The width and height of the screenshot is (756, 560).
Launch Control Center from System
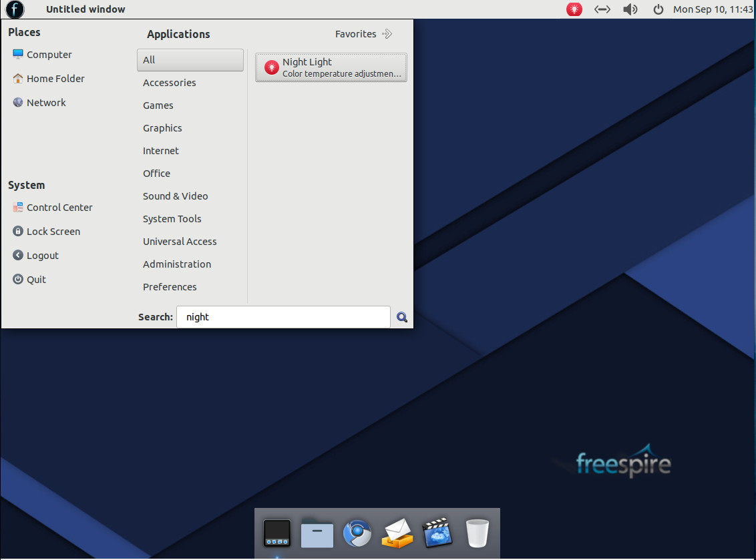[53, 207]
